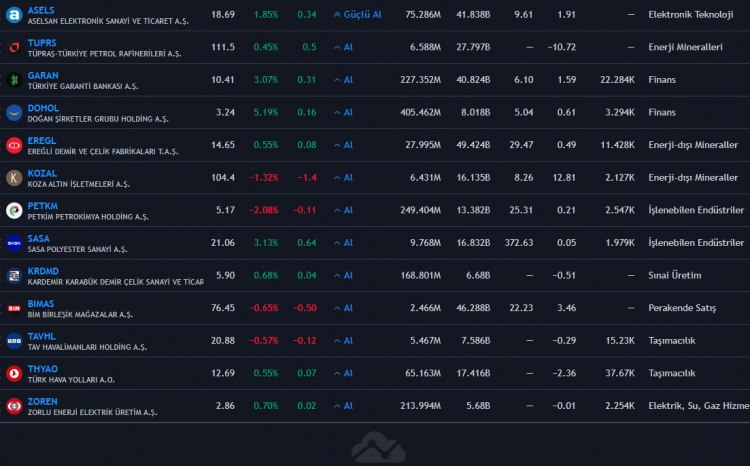Click the BIMAS market cap 46.288B
Screen dimensions: 750x466
point(473,308)
